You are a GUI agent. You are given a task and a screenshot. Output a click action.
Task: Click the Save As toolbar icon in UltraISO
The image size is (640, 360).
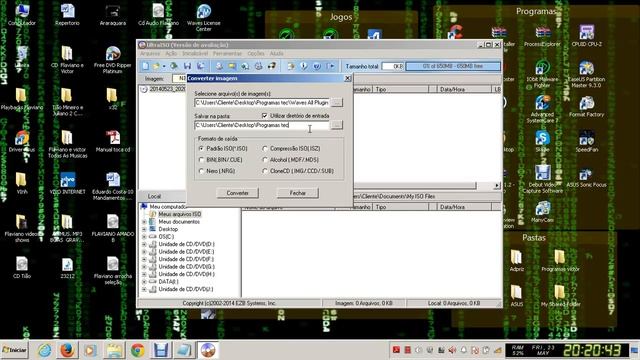(x=201, y=66)
